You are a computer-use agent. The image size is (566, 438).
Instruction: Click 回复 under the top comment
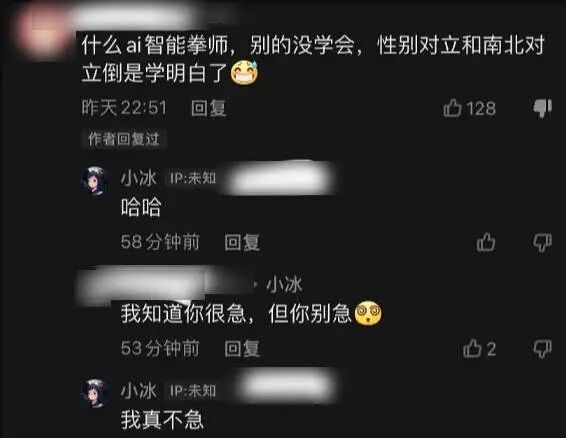click(208, 108)
